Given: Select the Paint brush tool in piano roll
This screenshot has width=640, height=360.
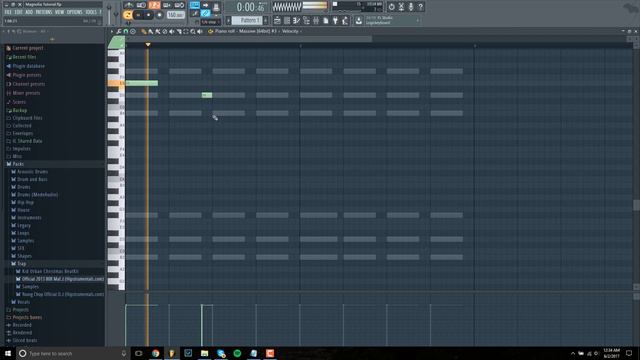Looking at the screenshot, I should click(151, 31).
